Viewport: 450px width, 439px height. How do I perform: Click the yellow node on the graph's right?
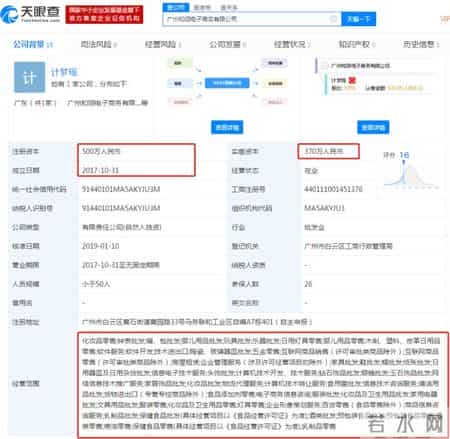pos(275,83)
